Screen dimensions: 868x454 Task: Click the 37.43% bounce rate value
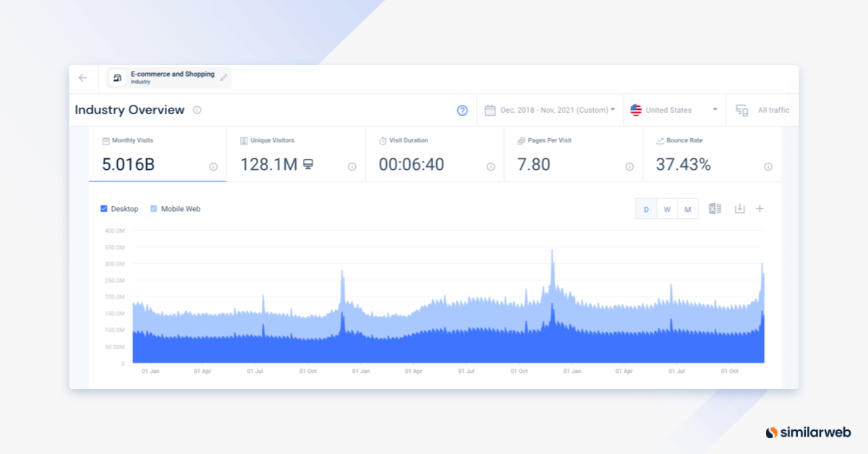pos(684,164)
